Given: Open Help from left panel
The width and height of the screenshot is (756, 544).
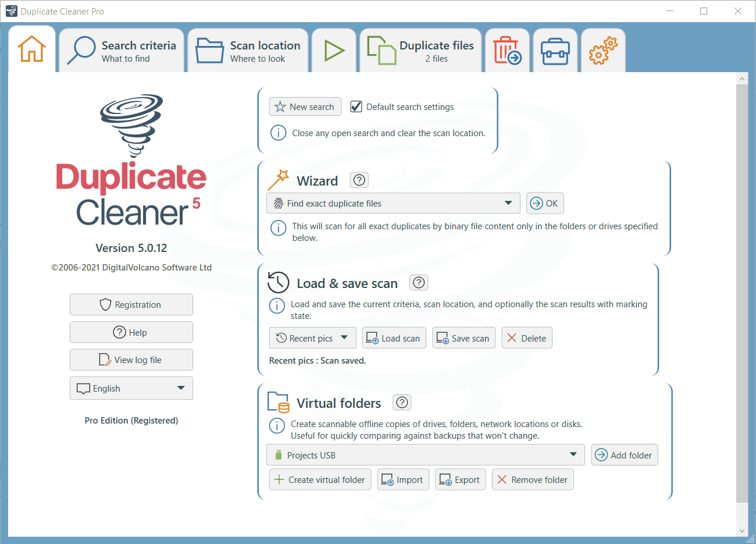Looking at the screenshot, I should 131,332.
